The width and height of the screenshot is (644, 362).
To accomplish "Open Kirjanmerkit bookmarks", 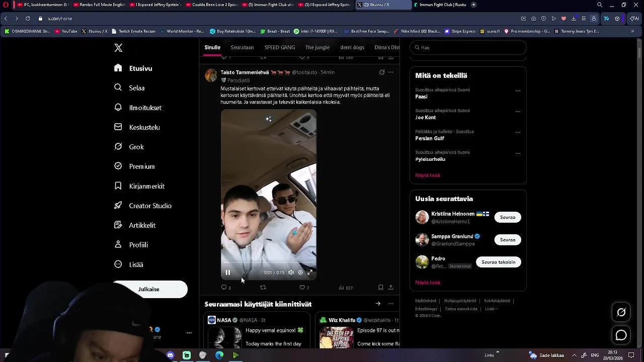I will [139, 186].
